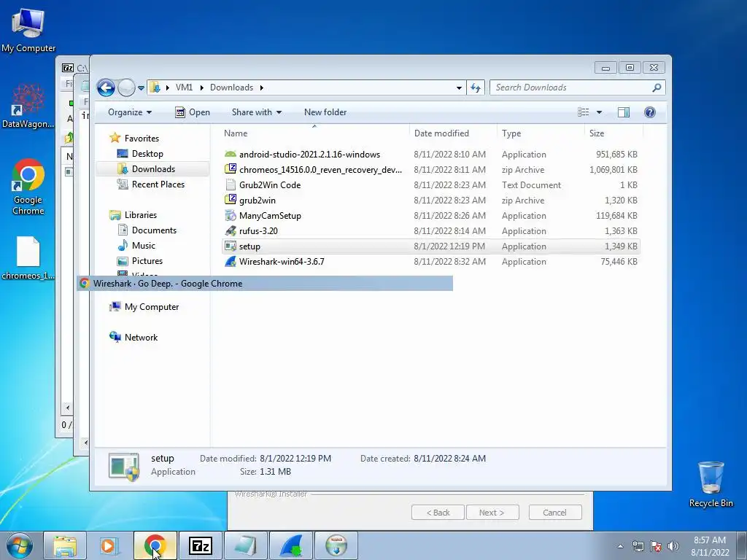Open Downloads in the Favorites list

(x=153, y=168)
